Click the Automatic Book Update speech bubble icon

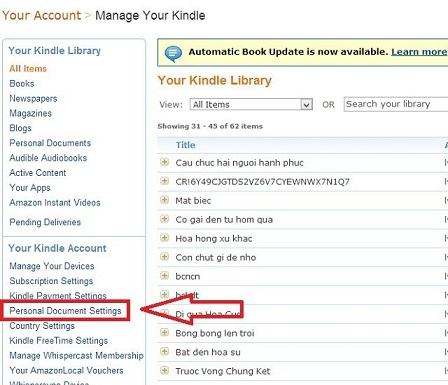point(173,53)
